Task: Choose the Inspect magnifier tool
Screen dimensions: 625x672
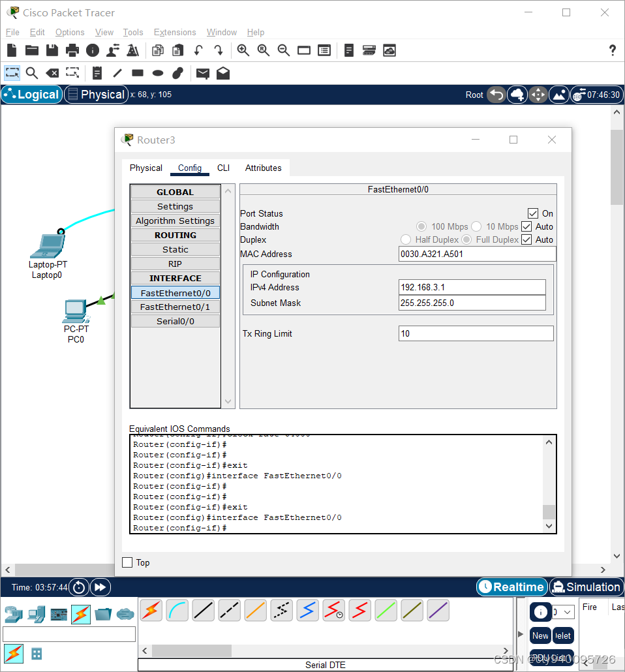Action: click(32, 73)
